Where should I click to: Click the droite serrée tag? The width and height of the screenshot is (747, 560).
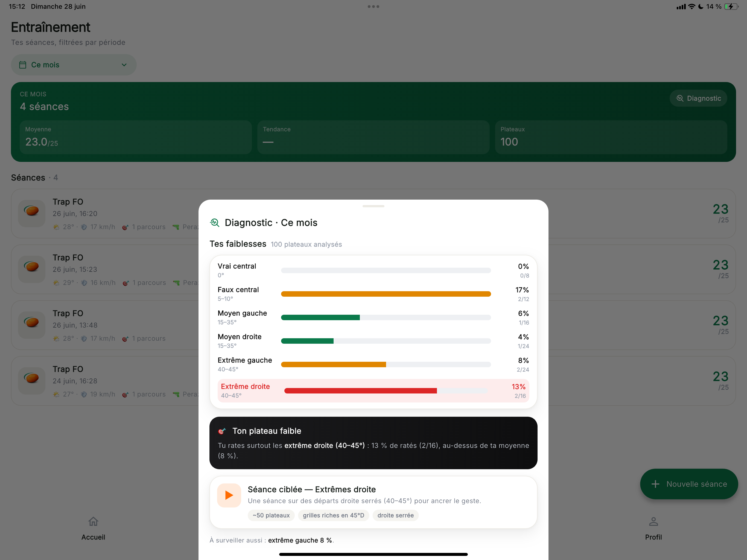pyautogui.click(x=395, y=515)
